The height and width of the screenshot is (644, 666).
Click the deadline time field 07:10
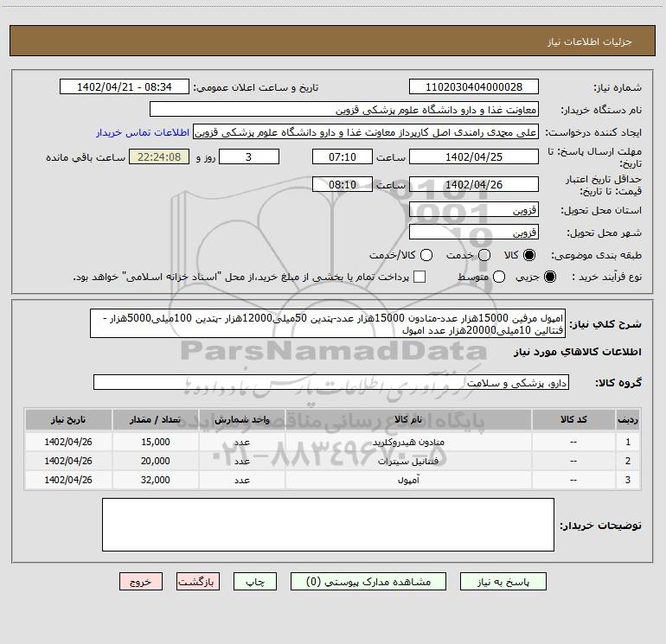343,156
